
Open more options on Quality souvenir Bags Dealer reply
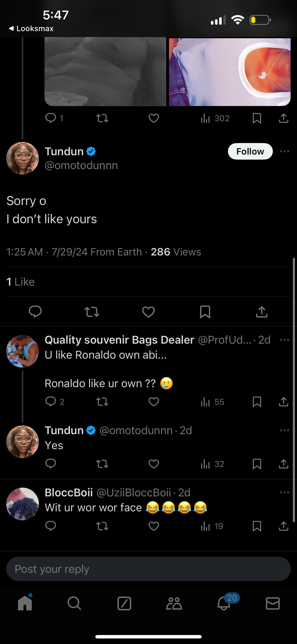pos(285,340)
